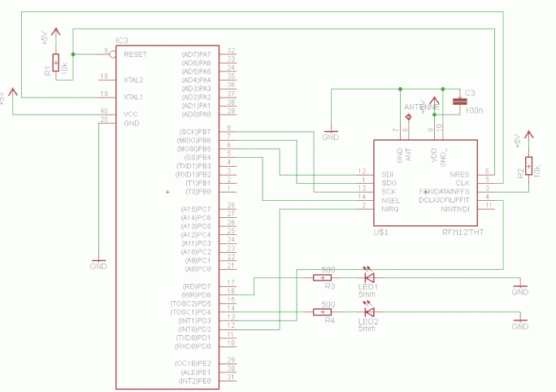The height and width of the screenshot is (392, 556).
Task: Click the SDO pin label on the RFM12
Action: click(x=389, y=183)
